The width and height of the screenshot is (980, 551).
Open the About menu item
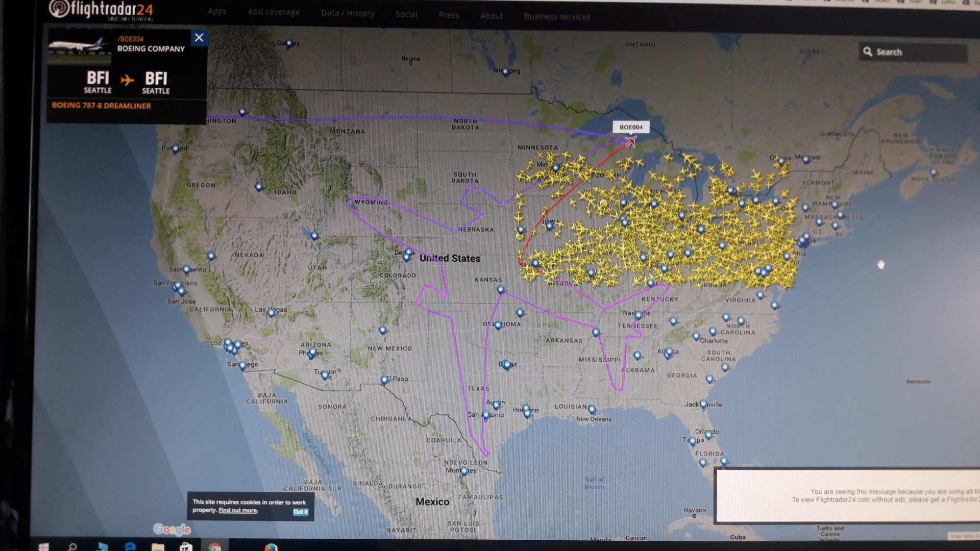(492, 16)
